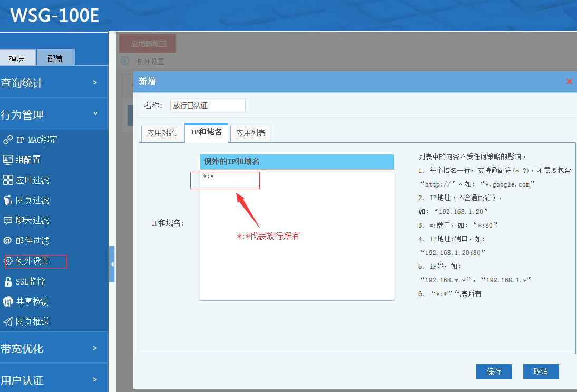Click the 例外的IP和域名 header
This screenshot has width=577, height=392.
(x=297, y=162)
